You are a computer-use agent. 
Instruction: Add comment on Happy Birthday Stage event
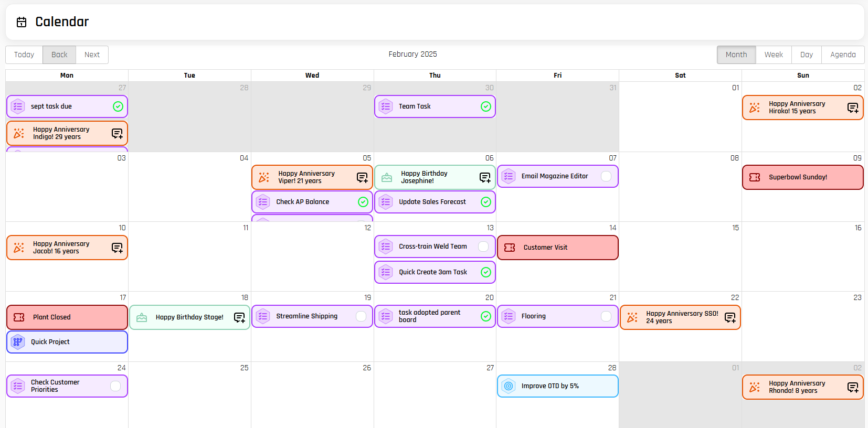pos(239,317)
